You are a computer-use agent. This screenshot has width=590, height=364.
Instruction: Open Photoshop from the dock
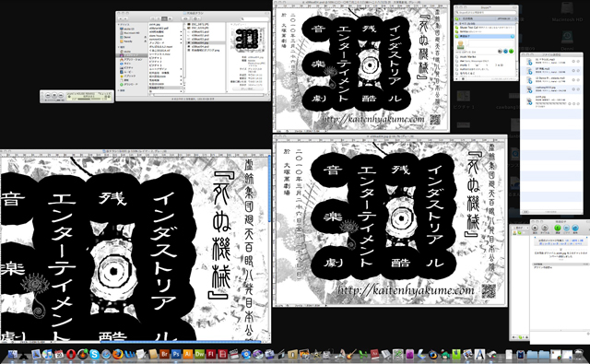point(176,354)
